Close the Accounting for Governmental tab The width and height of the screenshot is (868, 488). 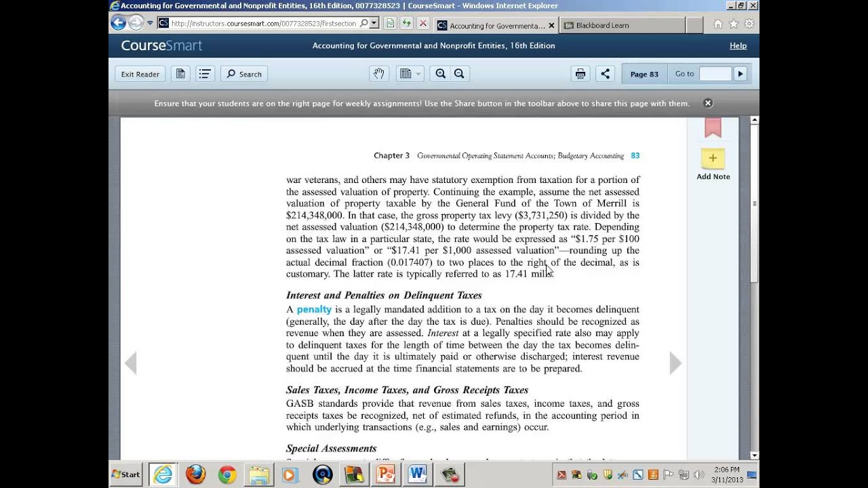tap(551, 26)
